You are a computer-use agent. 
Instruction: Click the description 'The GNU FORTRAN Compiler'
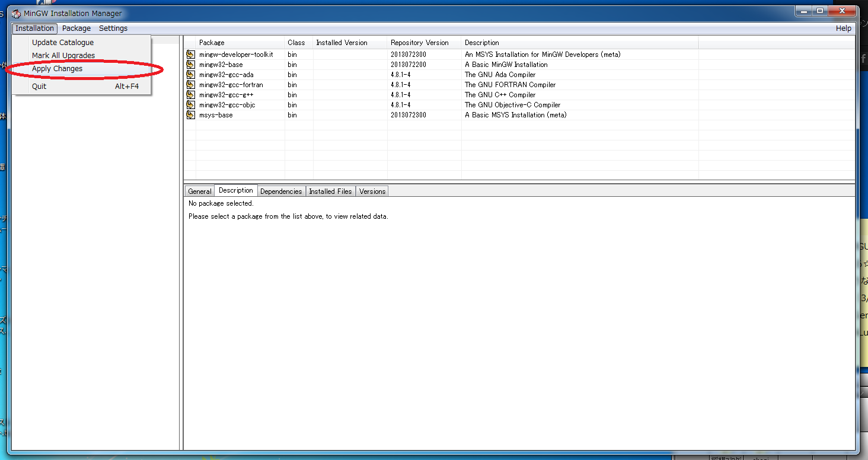(x=510, y=85)
